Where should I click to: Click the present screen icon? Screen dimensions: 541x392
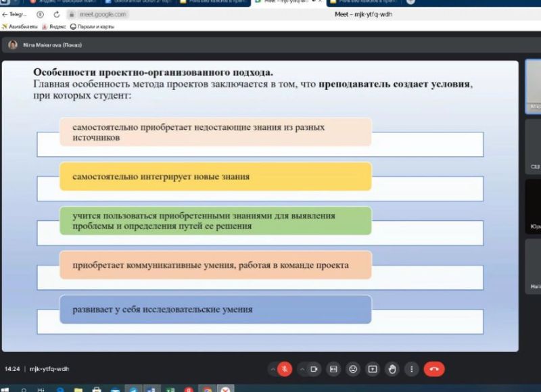pos(372,369)
